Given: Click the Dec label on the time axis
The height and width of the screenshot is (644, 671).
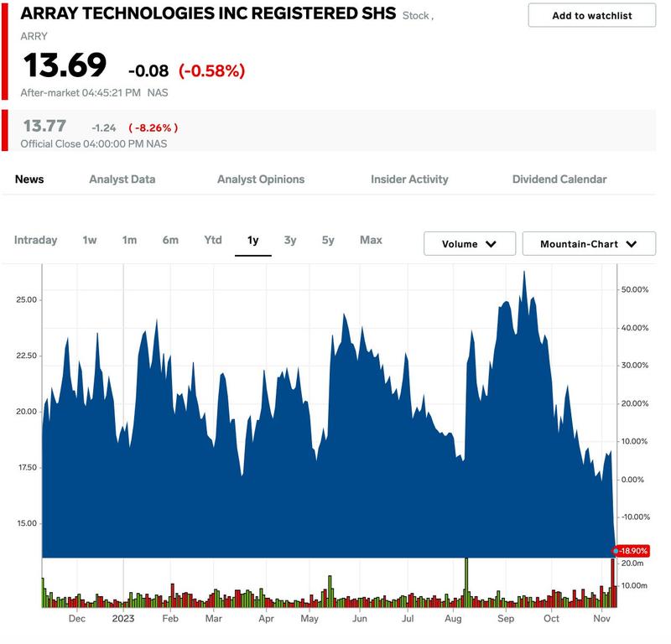Looking at the screenshot, I should tap(77, 618).
